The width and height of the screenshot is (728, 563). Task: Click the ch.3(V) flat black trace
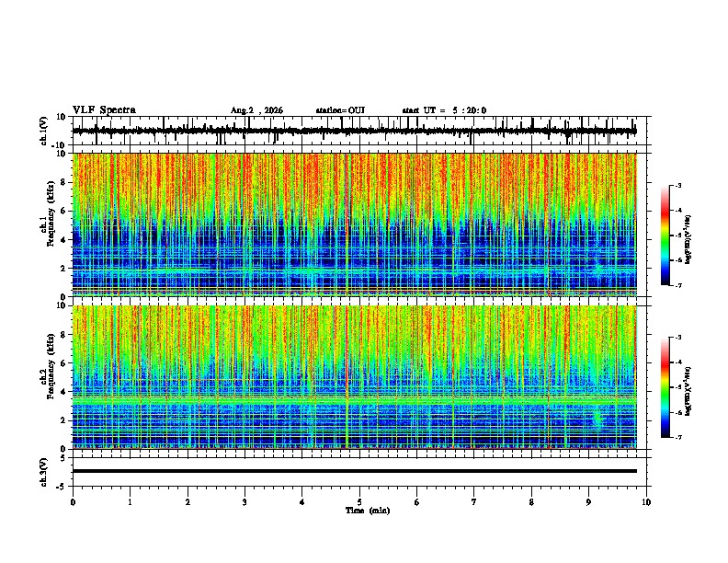point(355,471)
